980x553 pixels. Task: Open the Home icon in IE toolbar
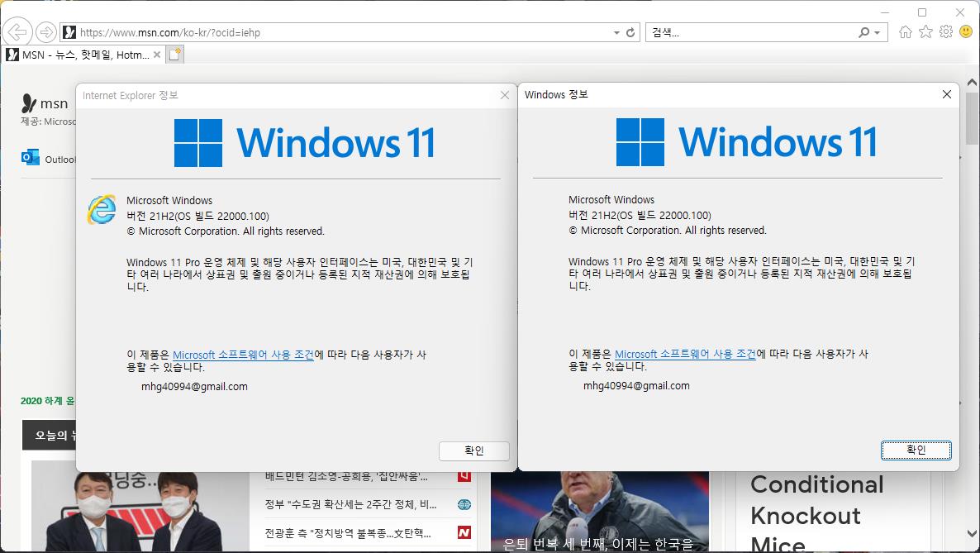(x=905, y=32)
